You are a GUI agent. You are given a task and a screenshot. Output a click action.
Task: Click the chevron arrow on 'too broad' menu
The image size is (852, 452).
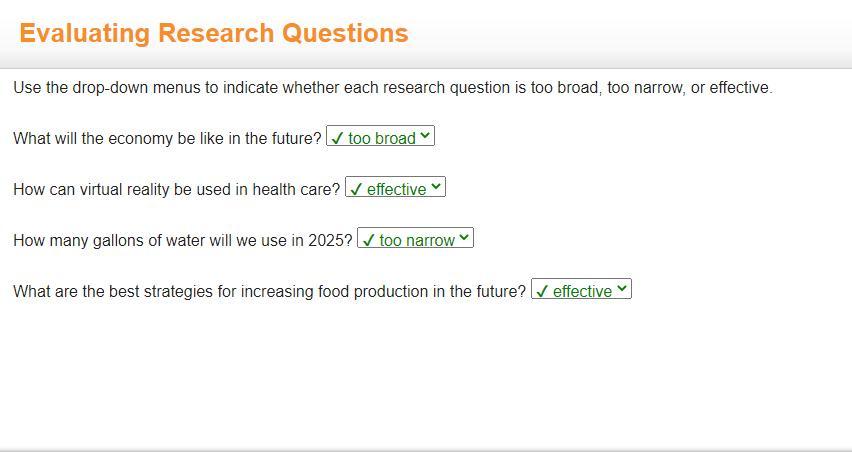[x=426, y=136]
